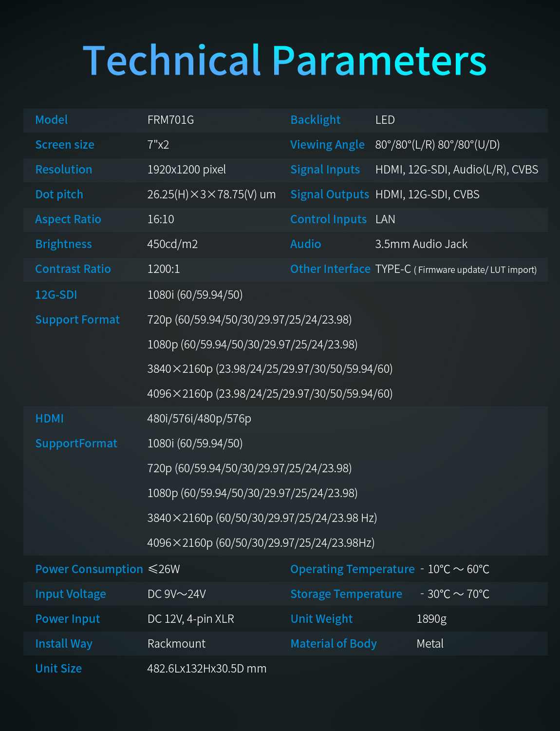Screen dimensions: 560x731
Task: Select the DC 9V~24V input voltage value
Action: (x=177, y=594)
